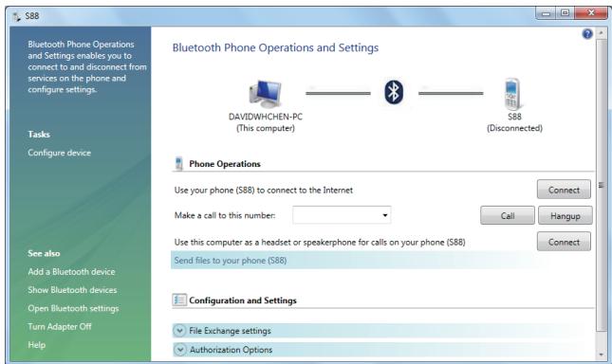Click the Hangup button
The image size is (612, 364).
click(x=566, y=215)
